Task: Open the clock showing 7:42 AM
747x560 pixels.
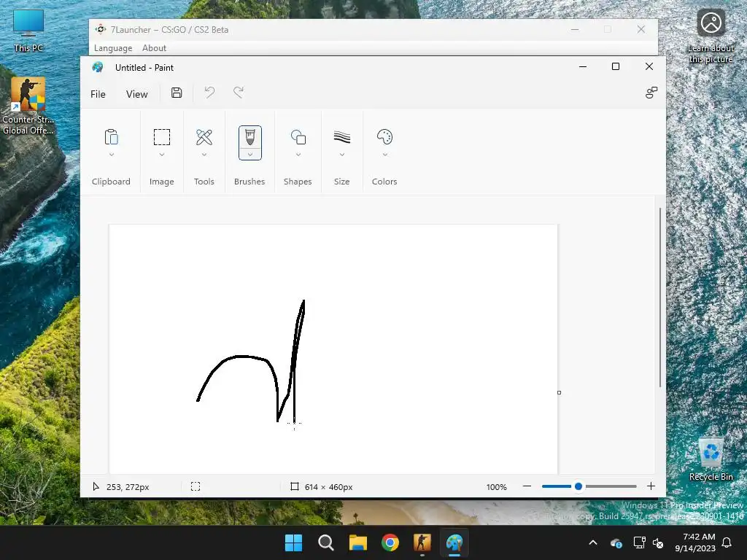Action: click(695, 542)
